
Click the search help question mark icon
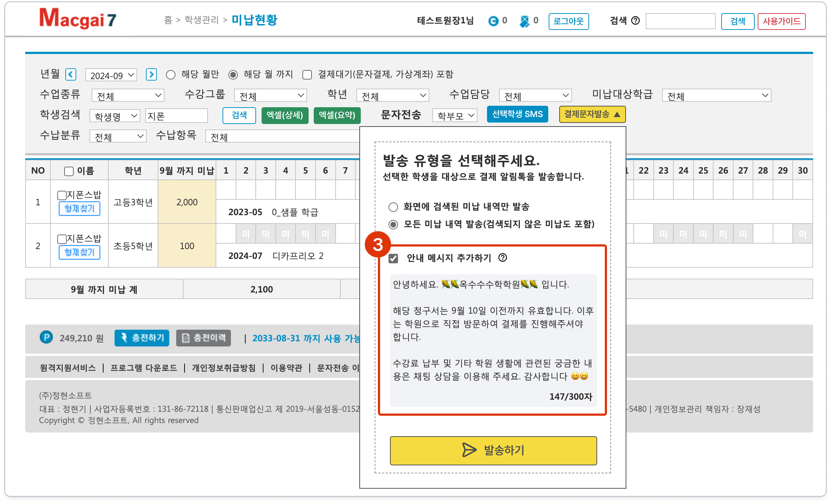pyautogui.click(x=635, y=21)
